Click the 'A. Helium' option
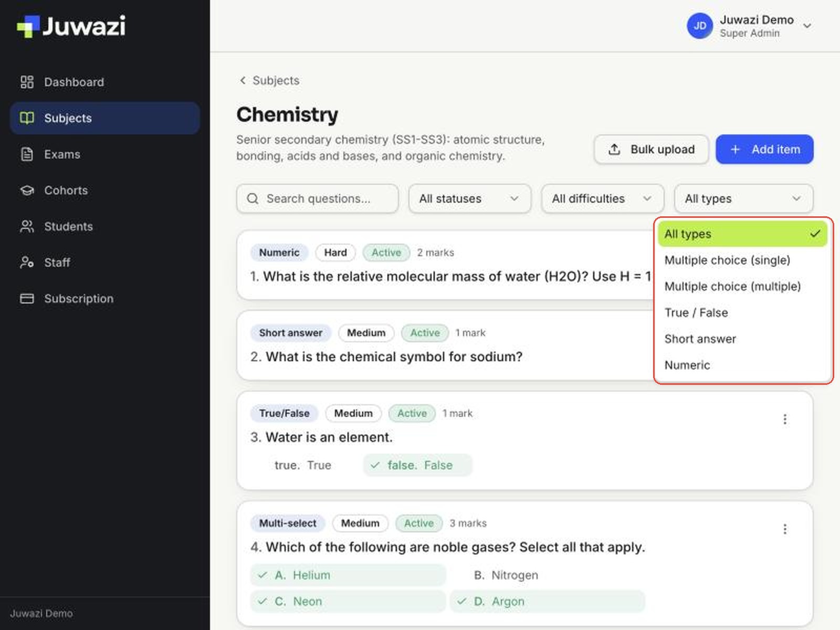The width and height of the screenshot is (840, 630). pyautogui.click(x=348, y=575)
